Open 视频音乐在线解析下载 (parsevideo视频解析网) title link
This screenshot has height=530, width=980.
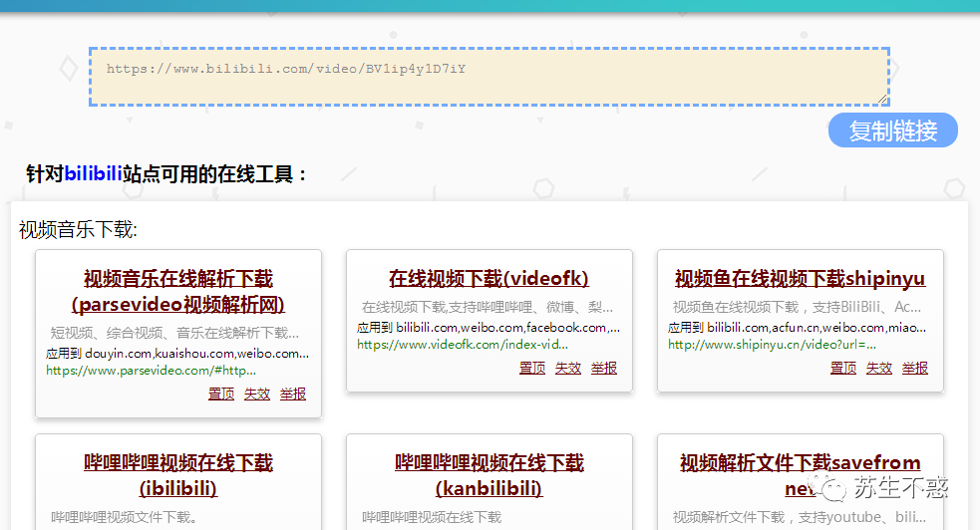pyautogui.click(x=178, y=291)
